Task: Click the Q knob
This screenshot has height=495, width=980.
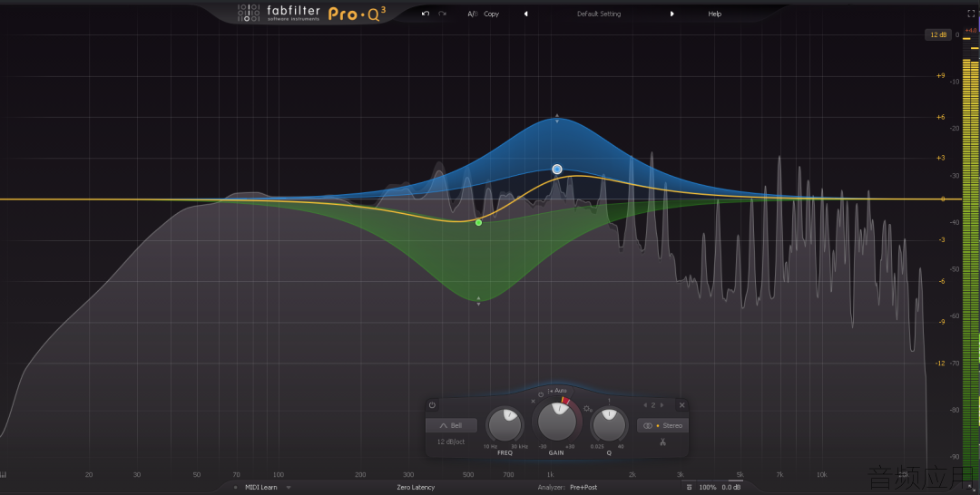Action: pyautogui.click(x=609, y=425)
